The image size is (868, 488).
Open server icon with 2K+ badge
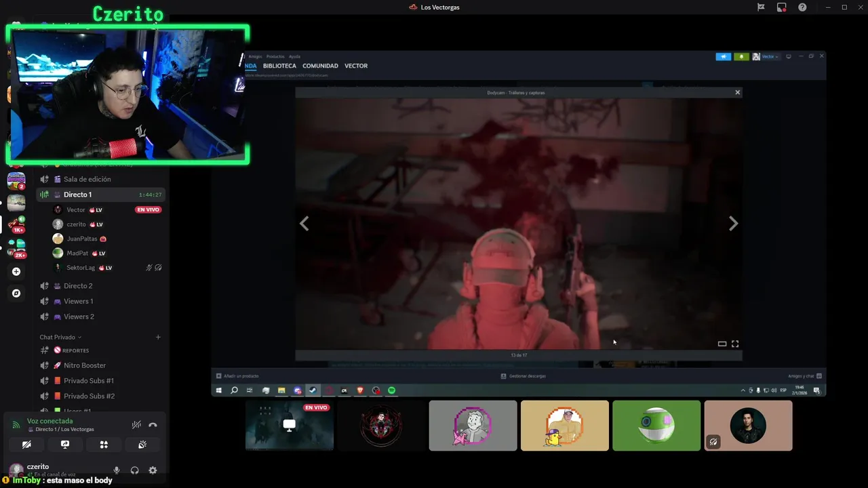[x=16, y=249]
